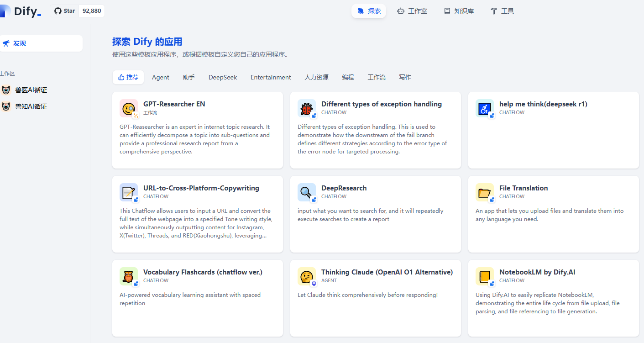The width and height of the screenshot is (644, 343).
Task: Select the 写作 category filter
Action: click(405, 77)
